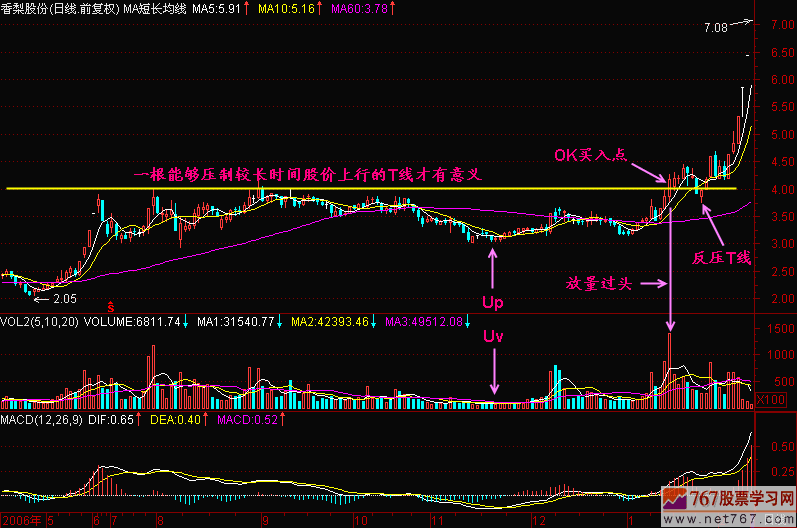Image resolution: width=797 pixels, height=528 pixels.
Task: Click the 放量过头 annotation label
Action: [x=600, y=284]
